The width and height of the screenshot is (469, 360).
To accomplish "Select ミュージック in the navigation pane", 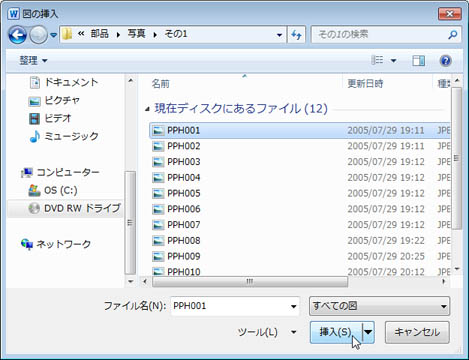I will 64,136.
